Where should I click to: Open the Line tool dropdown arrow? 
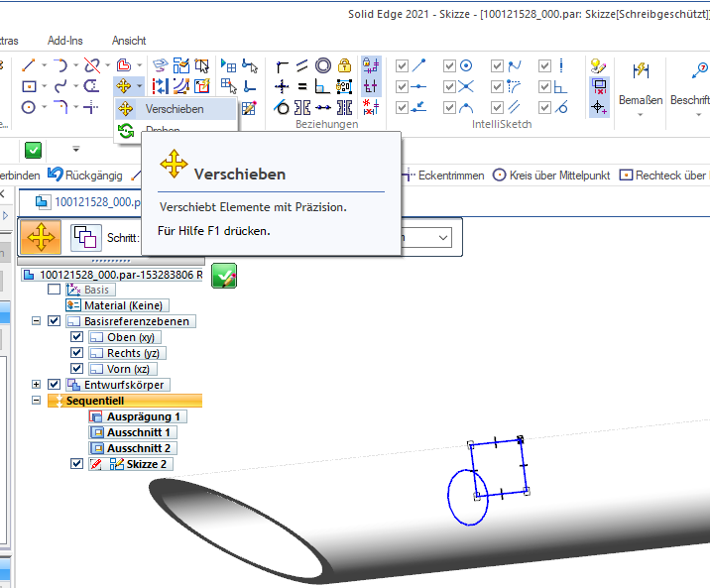tap(44, 65)
